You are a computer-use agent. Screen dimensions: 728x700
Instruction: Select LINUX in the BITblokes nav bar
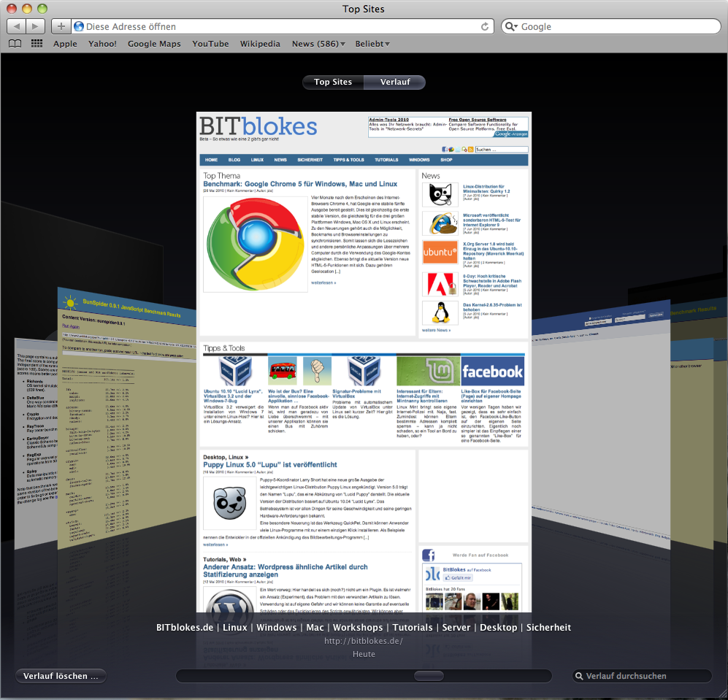click(x=257, y=160)
